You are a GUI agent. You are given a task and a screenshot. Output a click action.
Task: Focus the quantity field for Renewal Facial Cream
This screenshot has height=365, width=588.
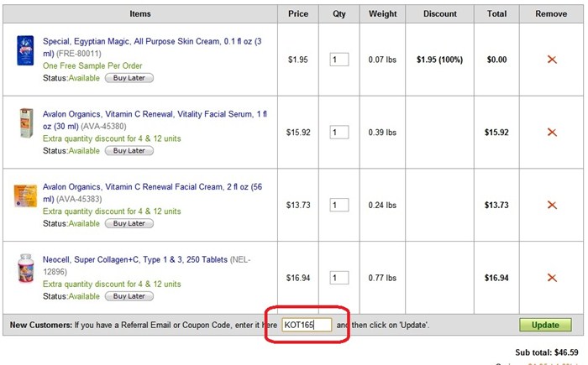339,205
